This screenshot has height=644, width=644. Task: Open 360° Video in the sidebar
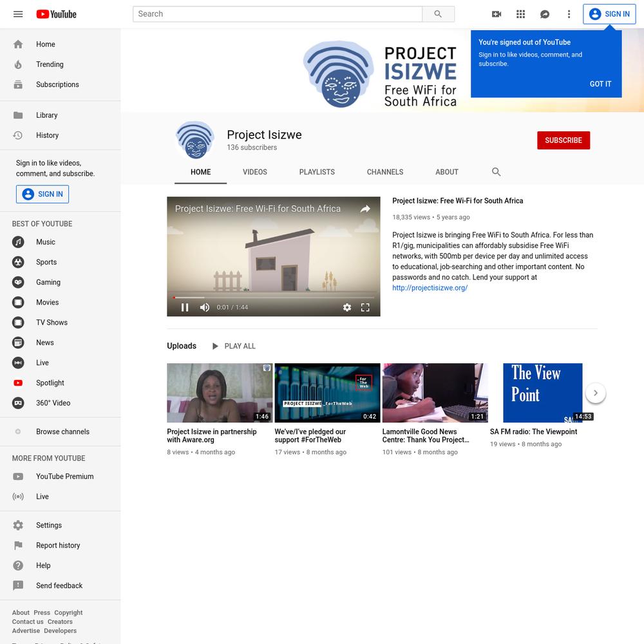tap(61, 403)
